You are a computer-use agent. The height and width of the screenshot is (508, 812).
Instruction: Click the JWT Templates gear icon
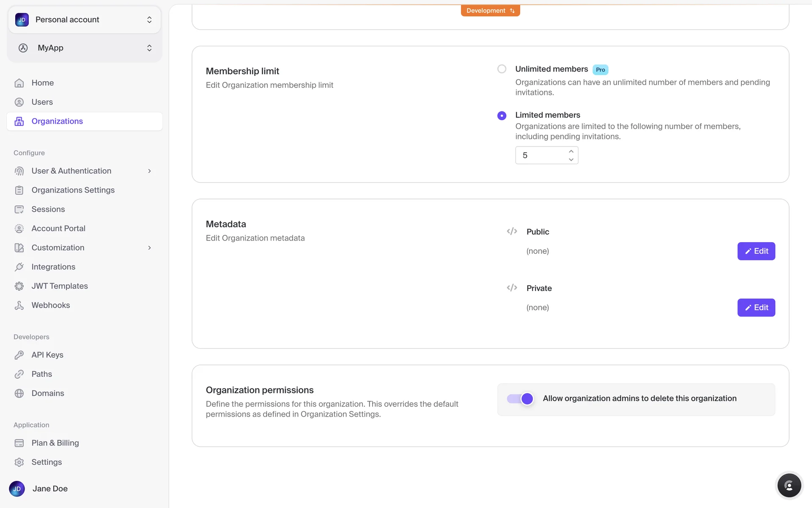tap(19, 286)
